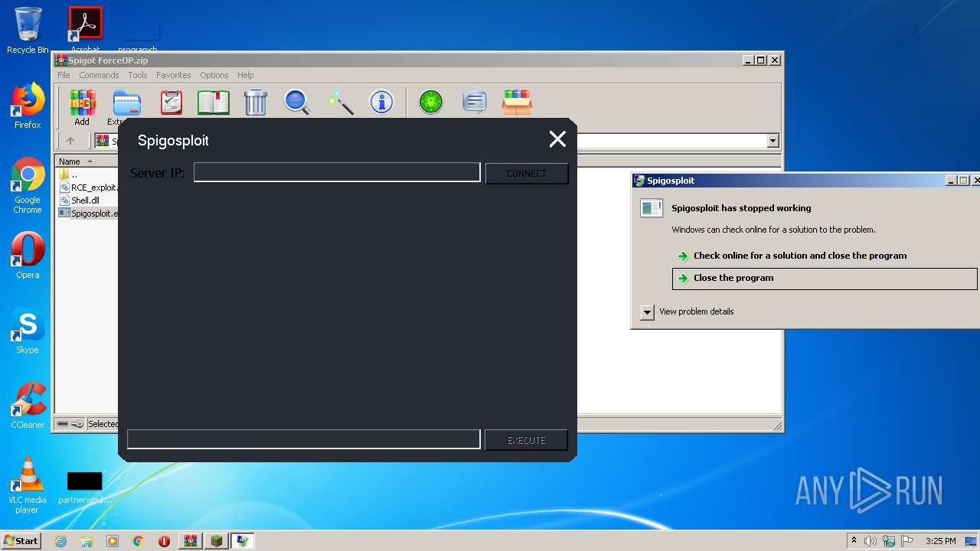Image resolution: width=980 pixels, height=551 pixels.
Task: Click the Windows Start button
Action: coord(21,541)
